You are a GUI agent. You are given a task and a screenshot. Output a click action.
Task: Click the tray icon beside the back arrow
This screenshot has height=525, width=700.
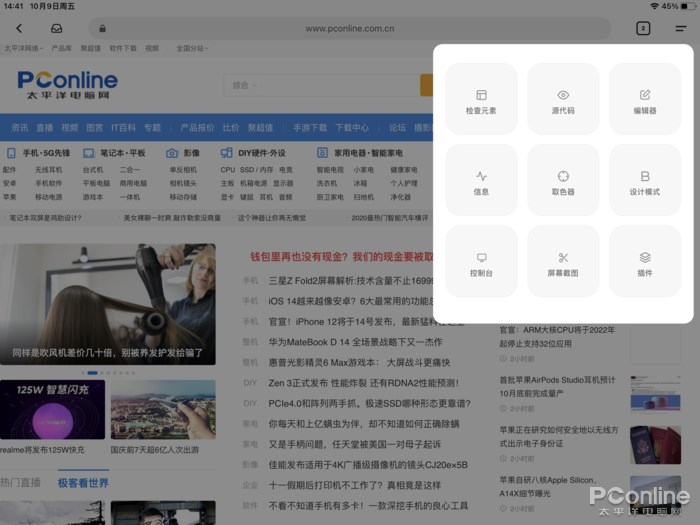pos(56,28)
